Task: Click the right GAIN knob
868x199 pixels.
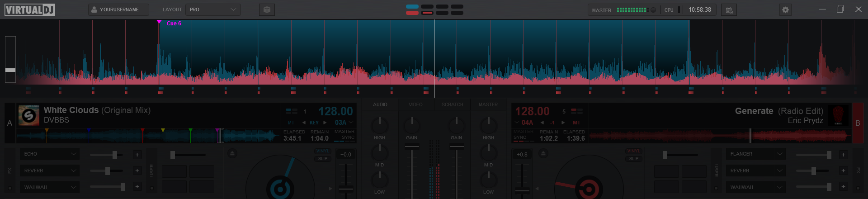Action: coord(457,125)
